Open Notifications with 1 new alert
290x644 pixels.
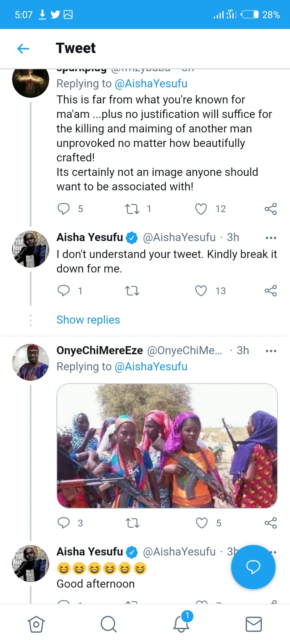tap(181, 623)
